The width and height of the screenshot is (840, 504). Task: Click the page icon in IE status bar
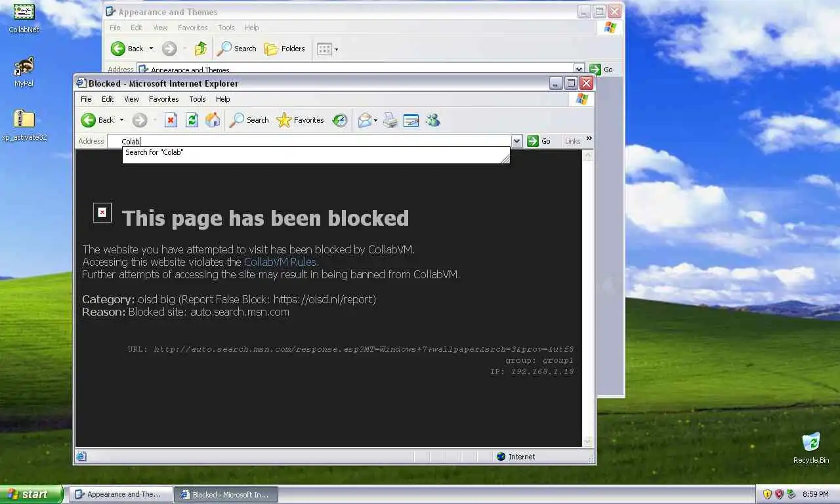click(x=81, y=456)
